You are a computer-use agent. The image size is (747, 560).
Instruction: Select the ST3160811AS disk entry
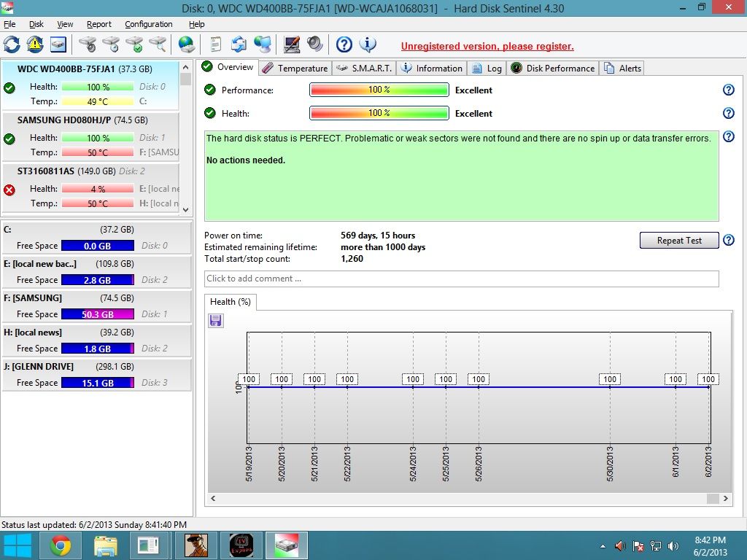point(90,187)
